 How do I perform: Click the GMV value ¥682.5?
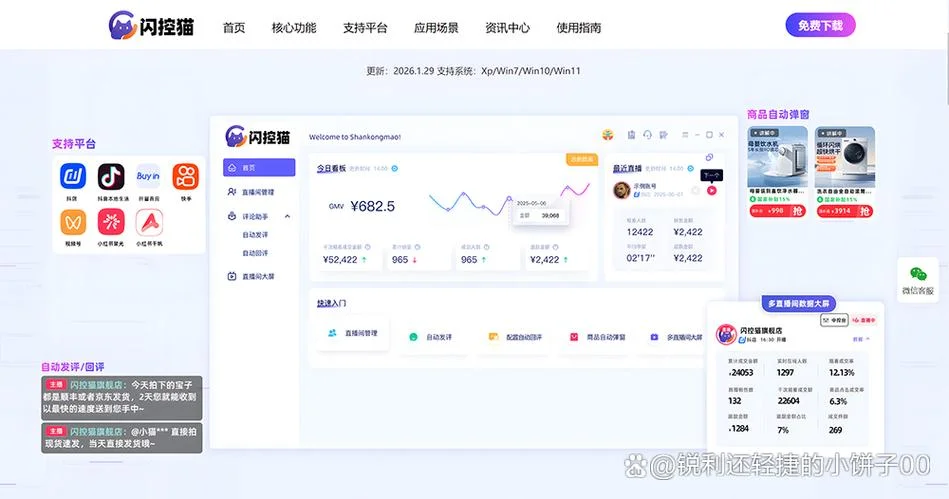pos(372,207)
